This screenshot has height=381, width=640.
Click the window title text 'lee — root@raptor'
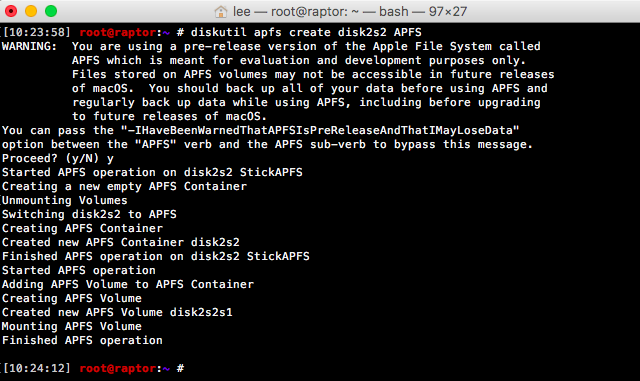point(291,11)
